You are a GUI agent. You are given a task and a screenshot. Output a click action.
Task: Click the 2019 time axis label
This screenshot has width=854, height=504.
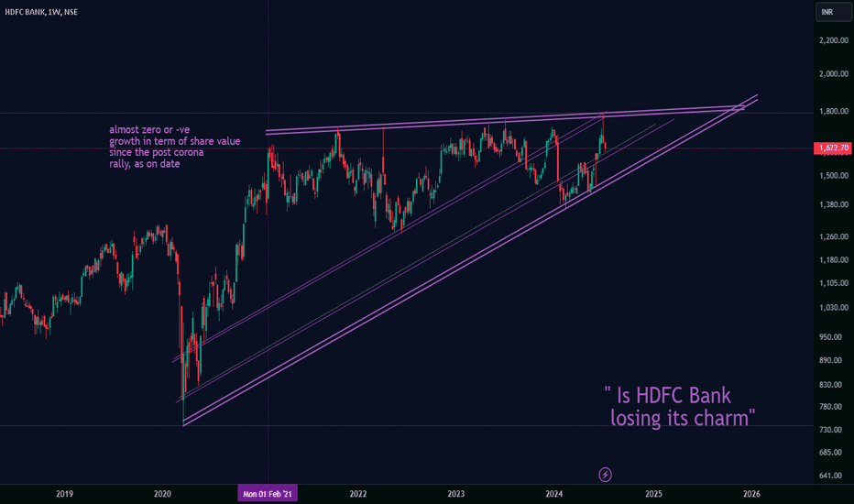64,494
